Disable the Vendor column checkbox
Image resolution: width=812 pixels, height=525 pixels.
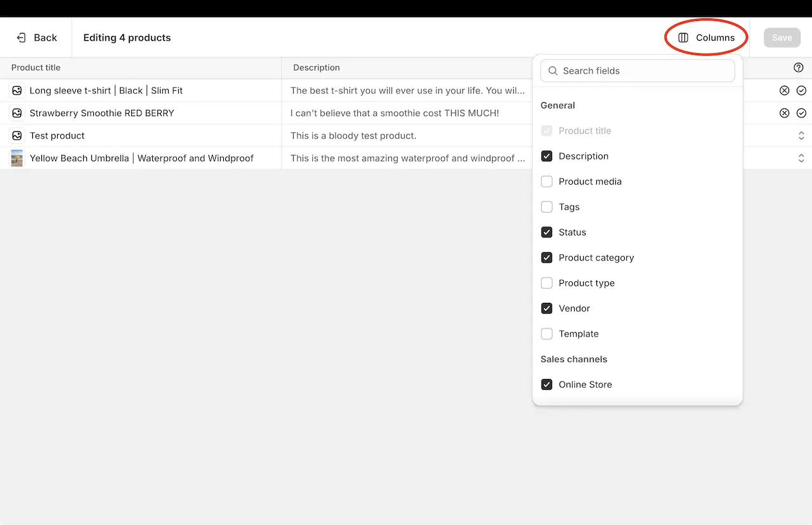[x=546, y=309]
